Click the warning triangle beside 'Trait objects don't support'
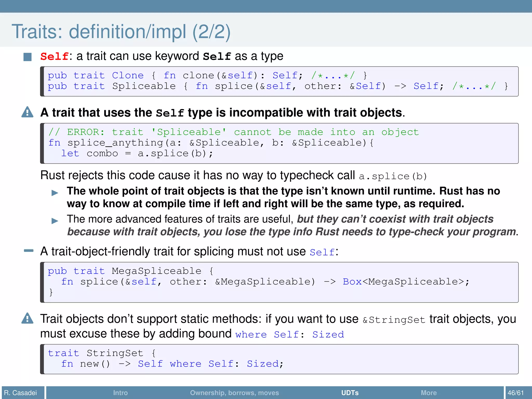The height and width of the screenshot is (399, 532). pyautogui.click(x=27, y=318)
